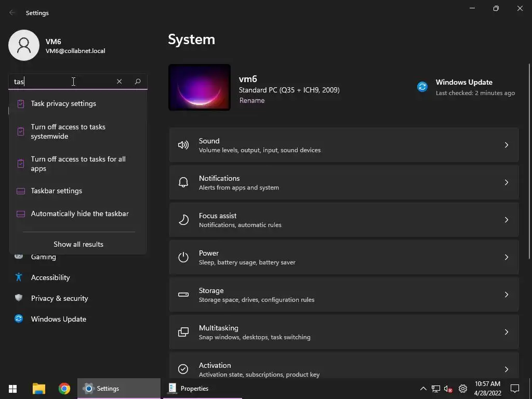Screen dimensions: 532x399
Task: Expand the Notifications chevron arrow
Action: click(506, 182)
